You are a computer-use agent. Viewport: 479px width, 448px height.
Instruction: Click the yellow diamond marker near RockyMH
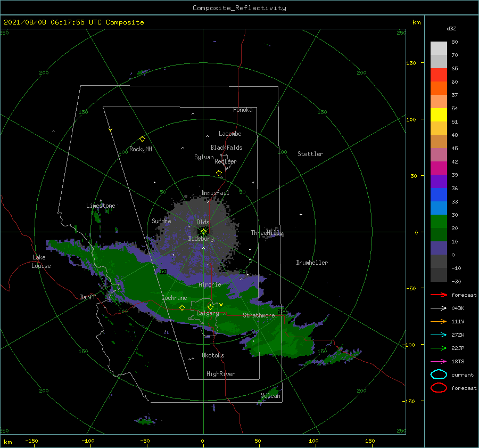[x=142, y=139]
